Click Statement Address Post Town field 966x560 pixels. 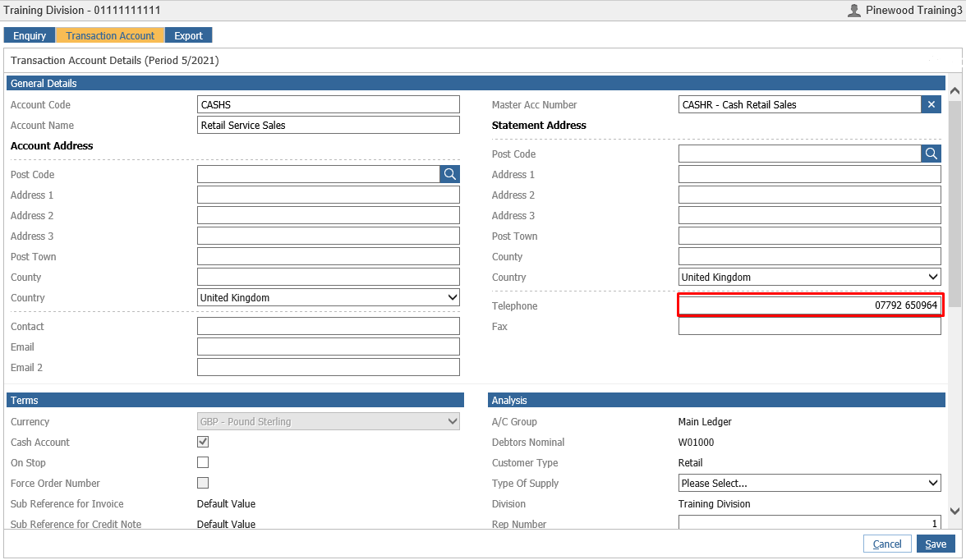click(810, 236)
